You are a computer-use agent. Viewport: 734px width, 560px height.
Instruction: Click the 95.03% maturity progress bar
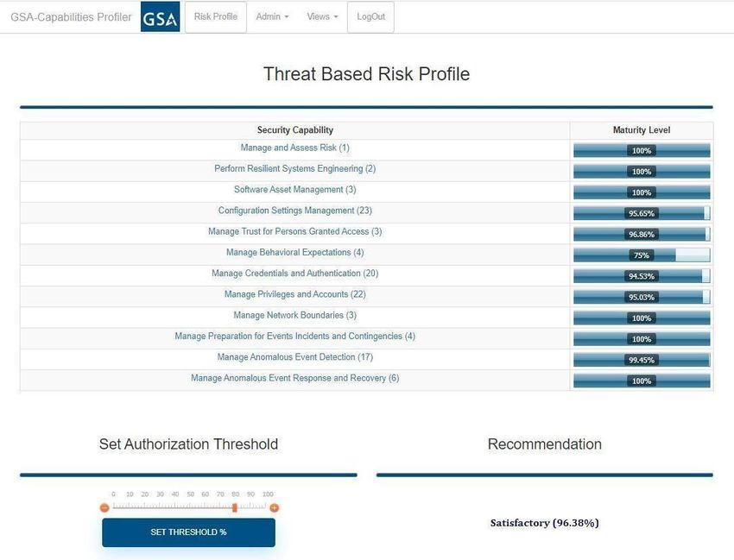pyautogui.click(x=642, y=297)
